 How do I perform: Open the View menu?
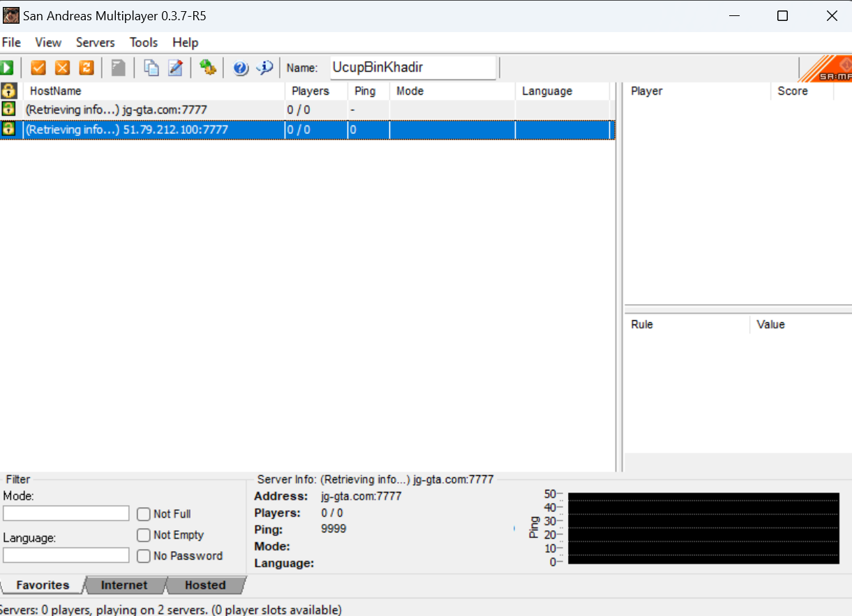click(x=48, y=43)
